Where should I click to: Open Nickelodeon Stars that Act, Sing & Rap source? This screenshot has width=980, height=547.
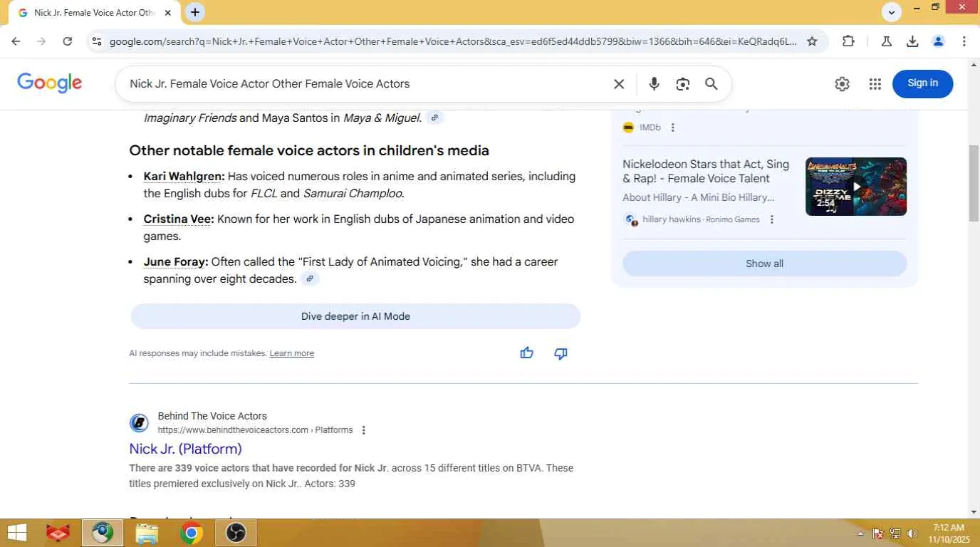click(x=706, y=172)
